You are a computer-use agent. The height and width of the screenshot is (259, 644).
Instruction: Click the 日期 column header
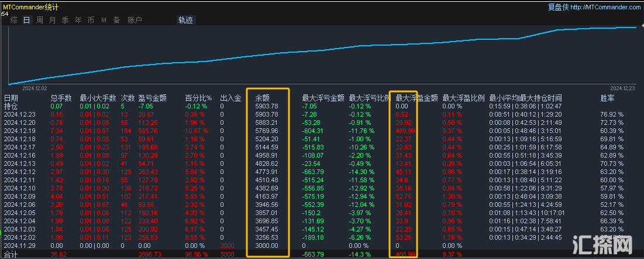tap(11, 98)
